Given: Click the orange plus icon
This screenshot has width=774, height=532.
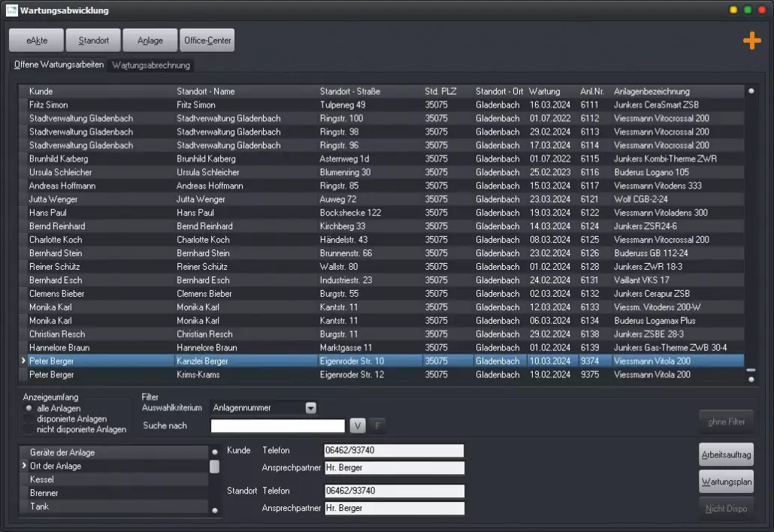Looking at the screenshot, I should pos(751,41).
